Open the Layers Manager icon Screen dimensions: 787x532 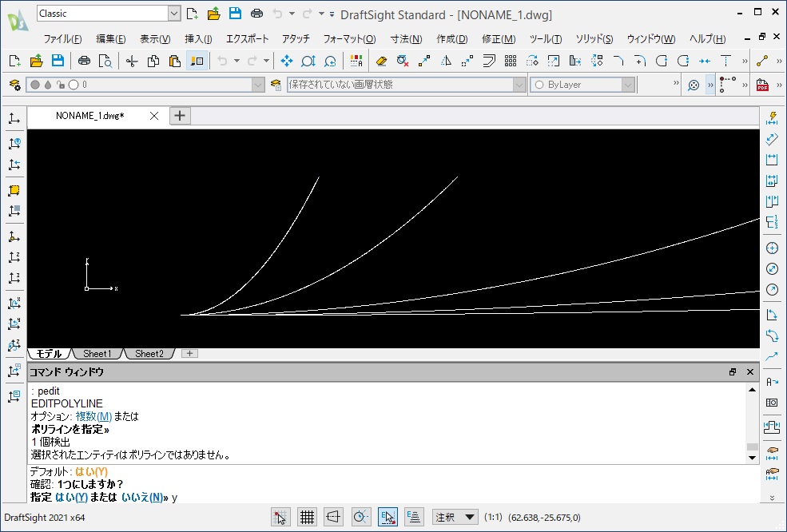(x=14, y=85)
